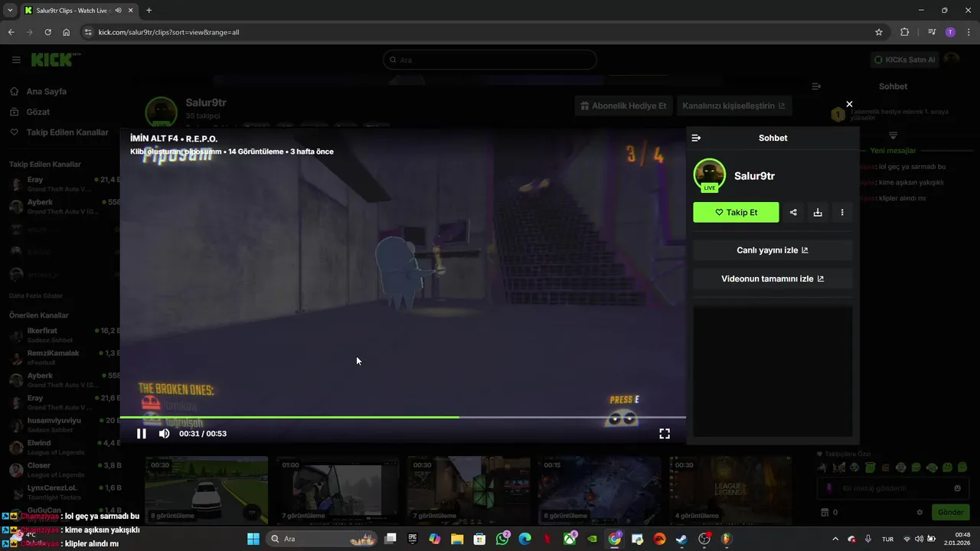Open Steam from taskbar
This screenshot has width=980, height=551.
[681, 539]
